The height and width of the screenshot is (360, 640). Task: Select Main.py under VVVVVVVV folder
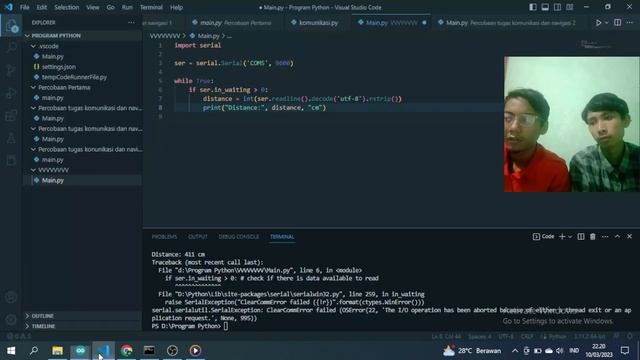point(82,180)
